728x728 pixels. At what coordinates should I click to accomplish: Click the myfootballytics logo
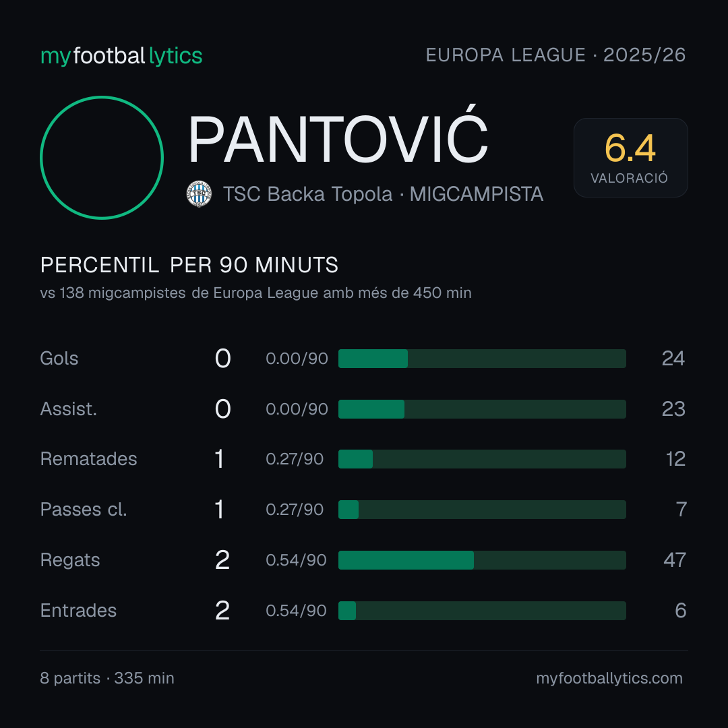[x=121, y=56]
